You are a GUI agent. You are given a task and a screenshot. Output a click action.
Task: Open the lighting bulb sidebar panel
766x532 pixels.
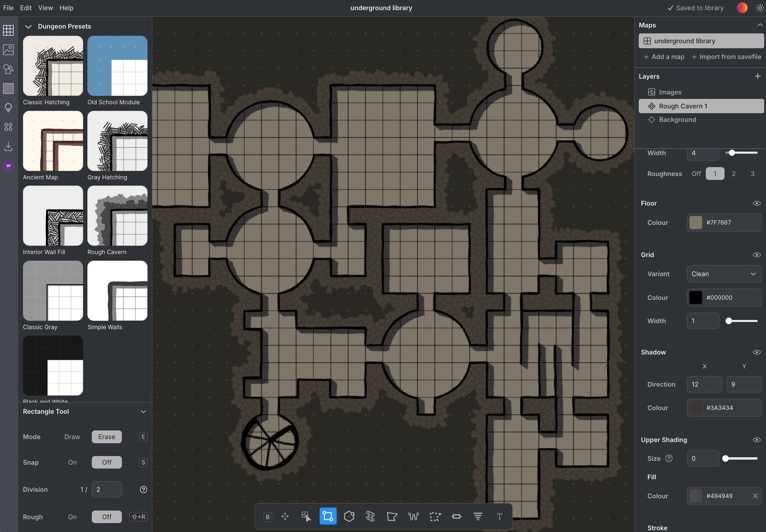pos(8,108)
